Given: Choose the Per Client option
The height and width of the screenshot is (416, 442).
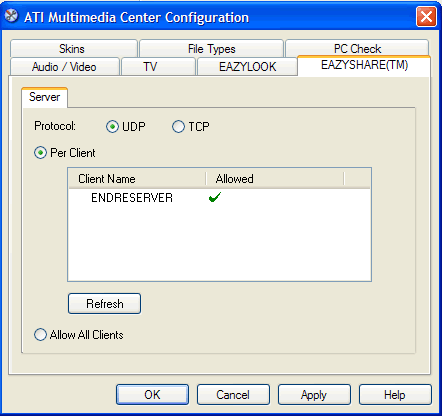Looking at the screenshot, I should pos(40,153).
